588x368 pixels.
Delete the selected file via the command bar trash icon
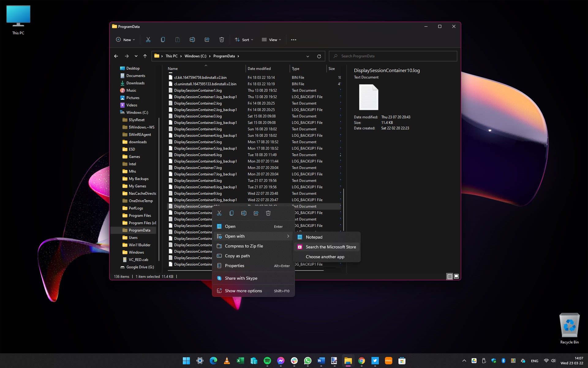pyautogui.click(x=222, y=40)
